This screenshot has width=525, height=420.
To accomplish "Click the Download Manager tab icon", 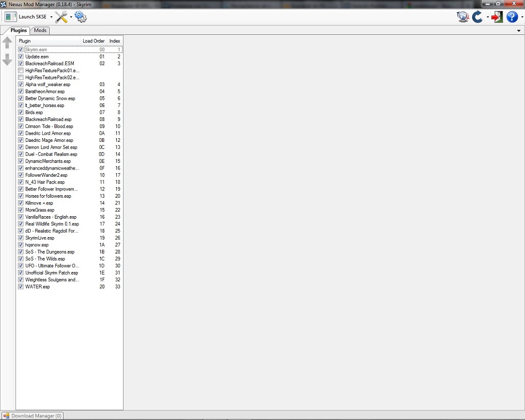I will pyautogui.click(x=6, y=416).
